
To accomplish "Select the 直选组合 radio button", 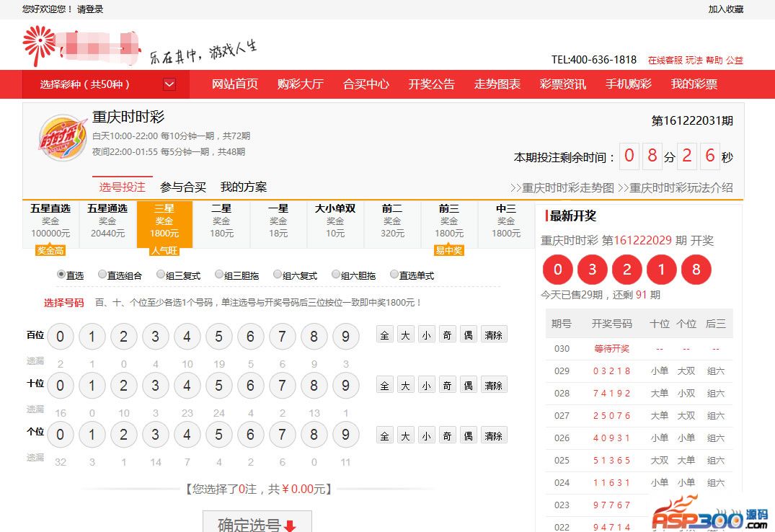I will [x=102, y=274].
